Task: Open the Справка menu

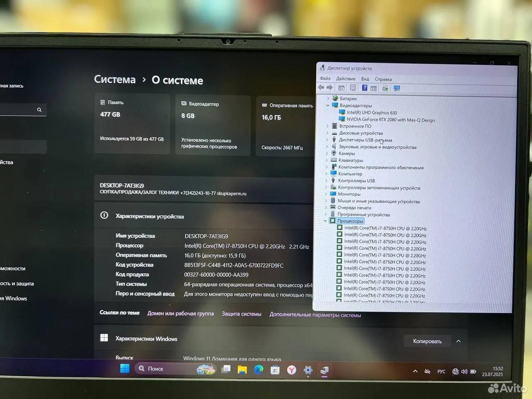Action: pos(383,79)
